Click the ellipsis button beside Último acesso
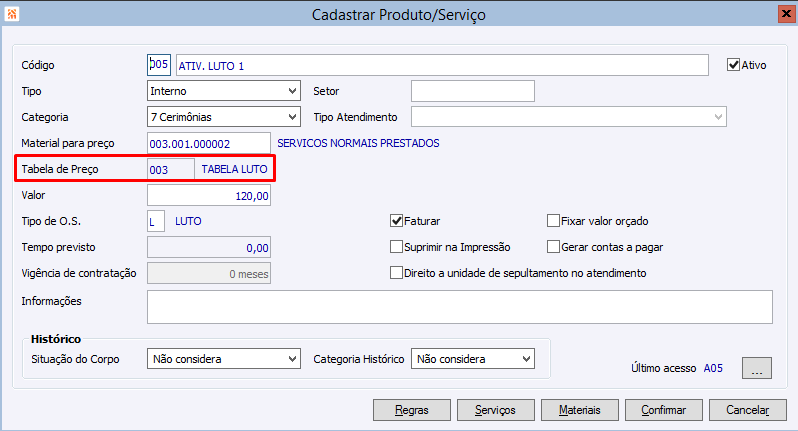This screenshot has width=798, height=431. click(x=757, y=368)
